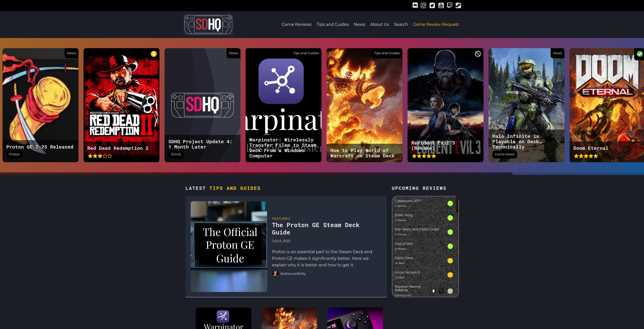This screenshot has height=329, width=644.
Task: Click grey status dot for Rayman Raving Rabbids
Action: pyautogui.click(x=450, y=291)
